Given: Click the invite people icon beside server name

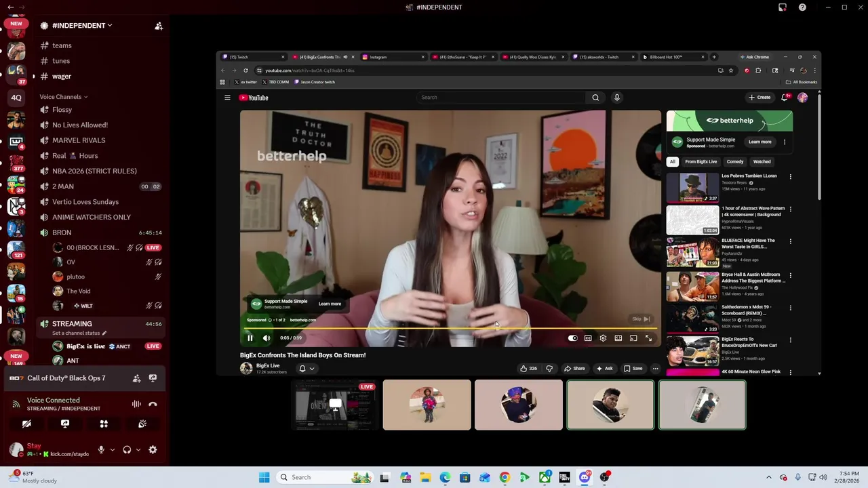Looking at the screenshot, I should (159, 26).
